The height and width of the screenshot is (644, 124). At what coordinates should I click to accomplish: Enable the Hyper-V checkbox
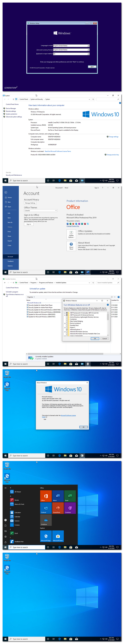coord(67,327)
